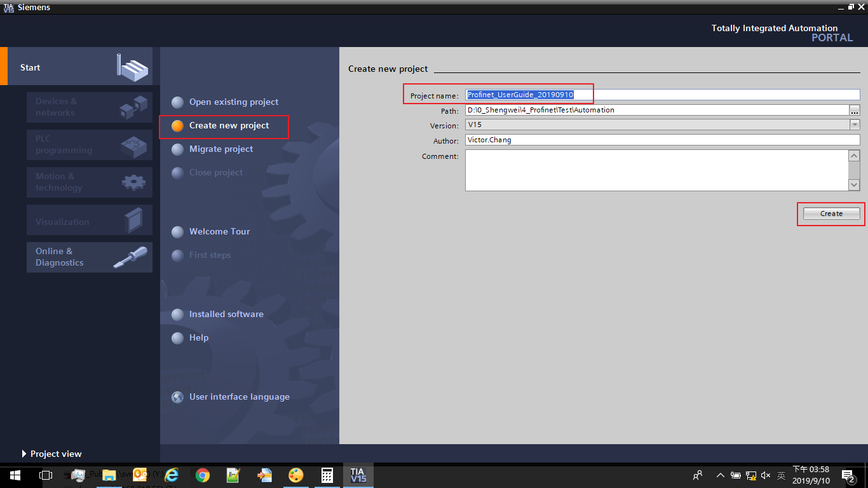The height and width of the screenshot is (488, 868).
Task: Select the Open existing project option
Action: pos(234,102)
